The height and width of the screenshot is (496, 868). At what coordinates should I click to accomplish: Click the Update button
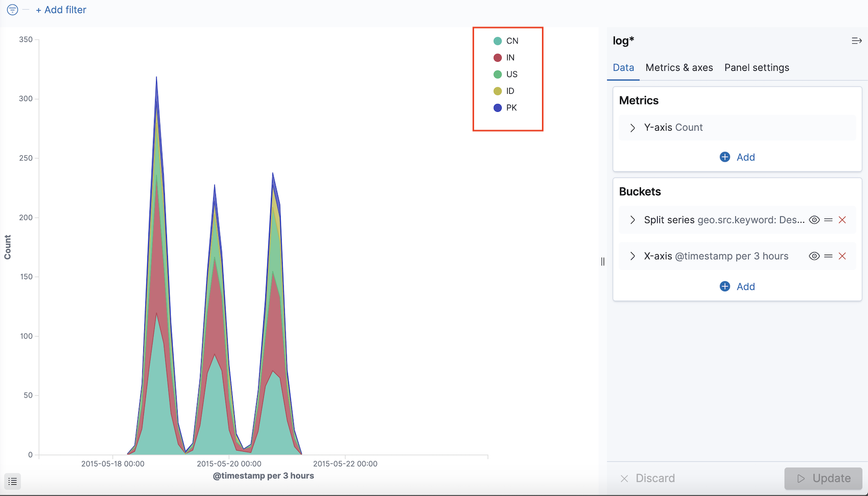(823, 478)
